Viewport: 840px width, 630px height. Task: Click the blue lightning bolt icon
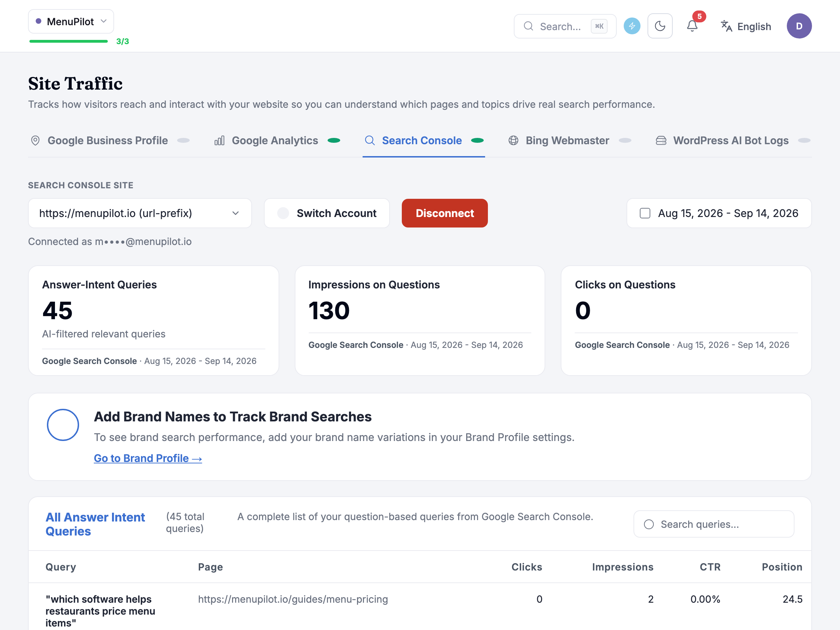point(632,26)
